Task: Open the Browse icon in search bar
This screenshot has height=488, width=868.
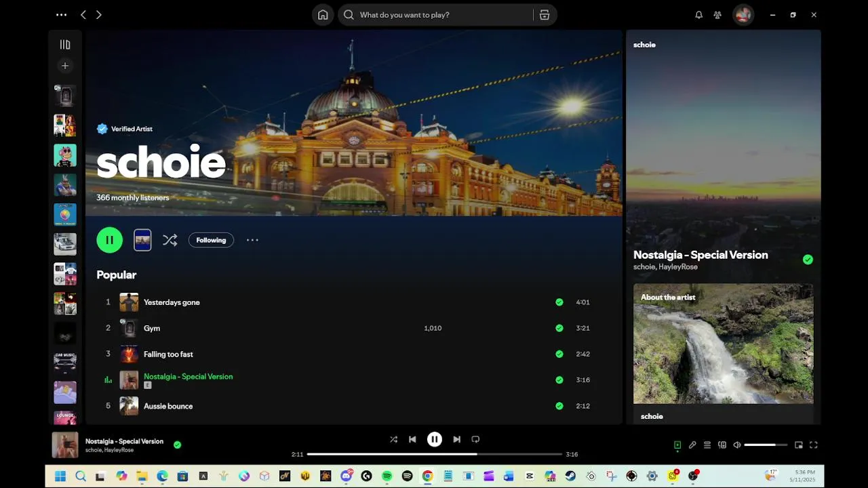Action: coord(544,15)
